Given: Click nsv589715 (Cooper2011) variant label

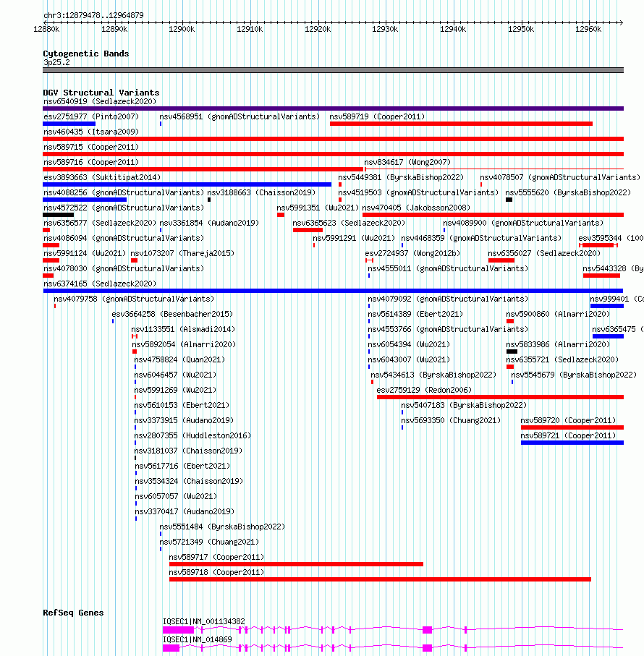Looking at the screenshot, I should coord(91,147).
